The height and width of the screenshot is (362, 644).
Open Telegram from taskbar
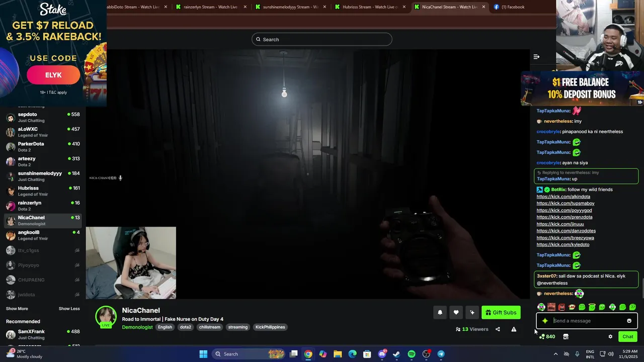tap(441, 354)
